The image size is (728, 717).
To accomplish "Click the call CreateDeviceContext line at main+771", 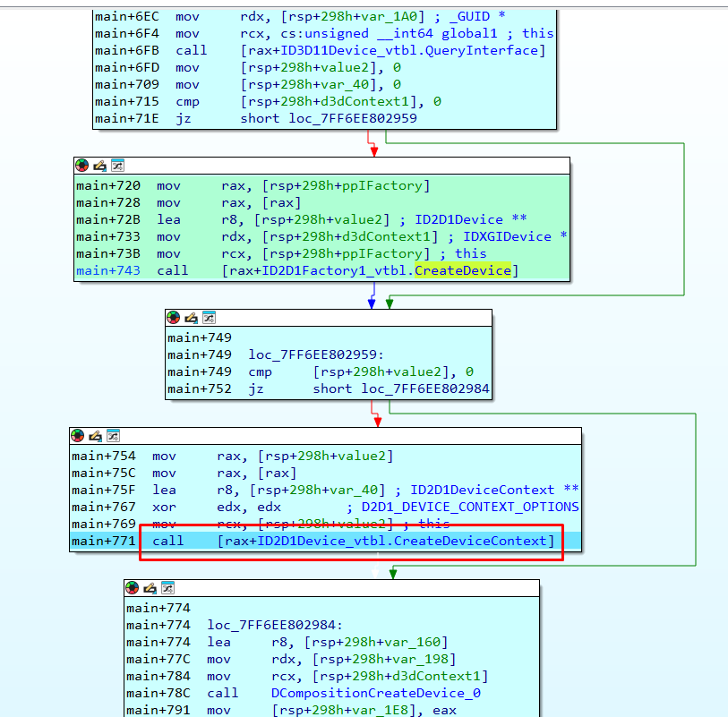I will [325, 542].
